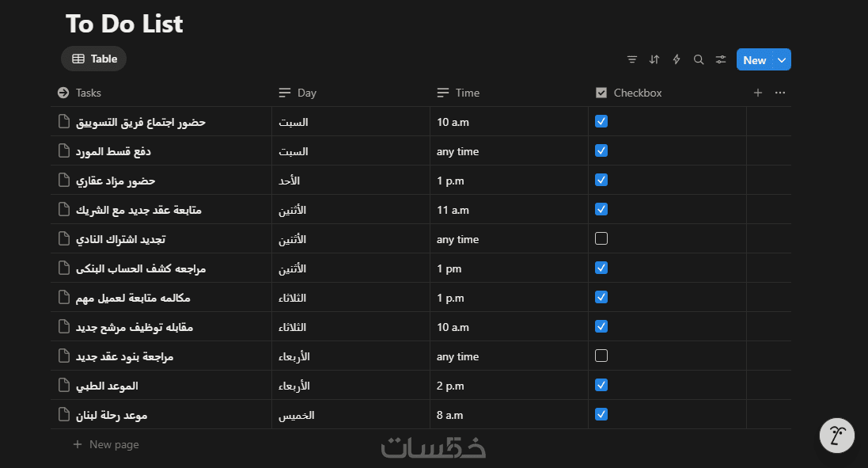This screenshot has height=468, width=868.
Task: Open the Time column header menu
Action: click(x=467, y=93)
